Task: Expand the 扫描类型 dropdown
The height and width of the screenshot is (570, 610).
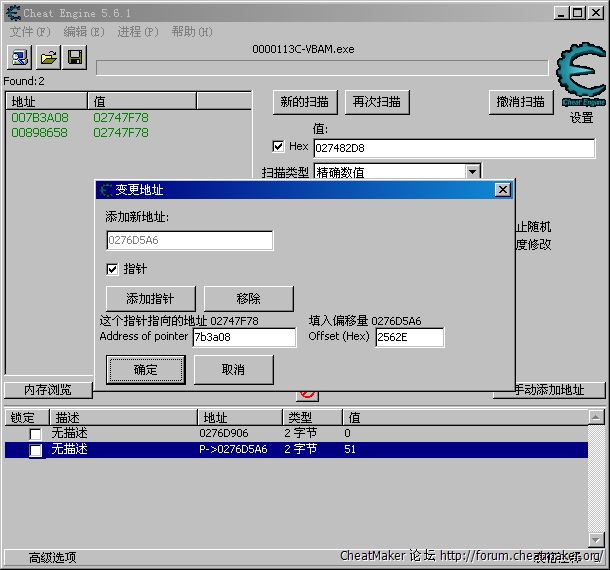Action: (x=472, y=172)
